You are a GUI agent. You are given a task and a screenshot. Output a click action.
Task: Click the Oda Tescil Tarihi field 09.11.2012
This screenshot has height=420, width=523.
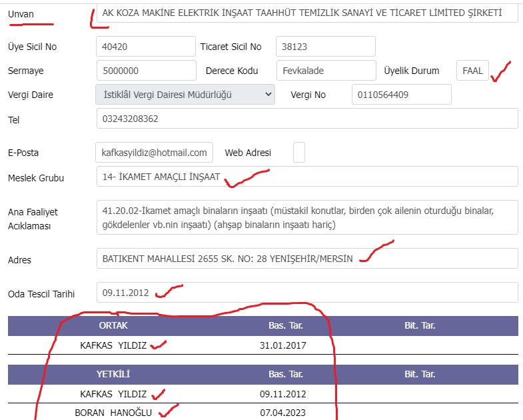pos(307,293)
